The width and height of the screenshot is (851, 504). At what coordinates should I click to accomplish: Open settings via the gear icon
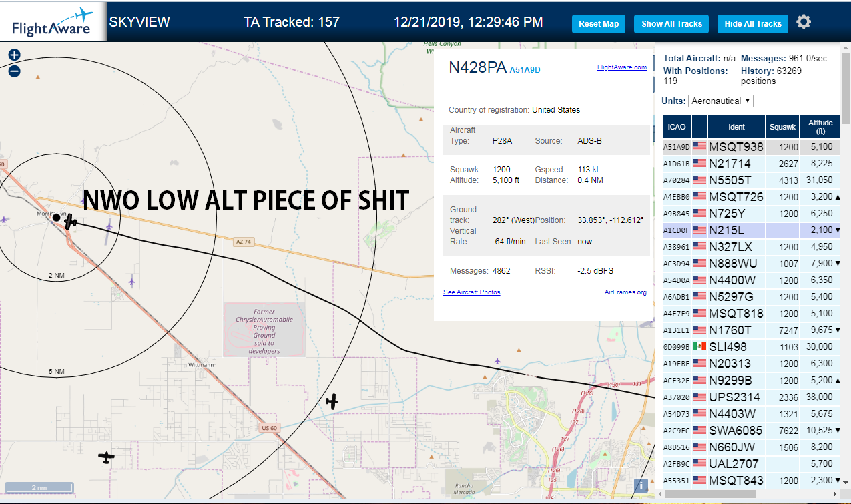point(804,22)
